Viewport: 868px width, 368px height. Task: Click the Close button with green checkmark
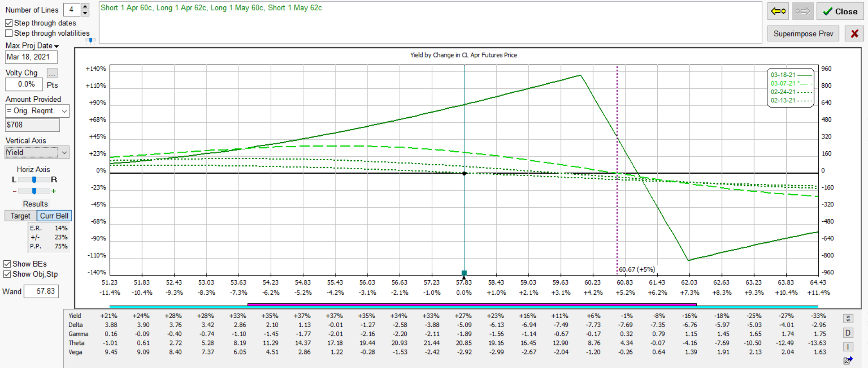click(840, 11)
